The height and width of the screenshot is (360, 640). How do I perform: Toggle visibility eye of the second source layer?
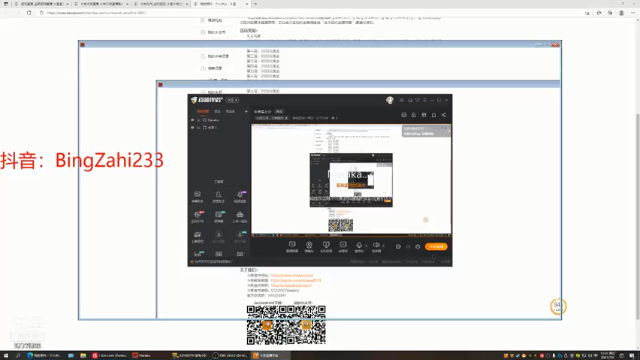192,128
